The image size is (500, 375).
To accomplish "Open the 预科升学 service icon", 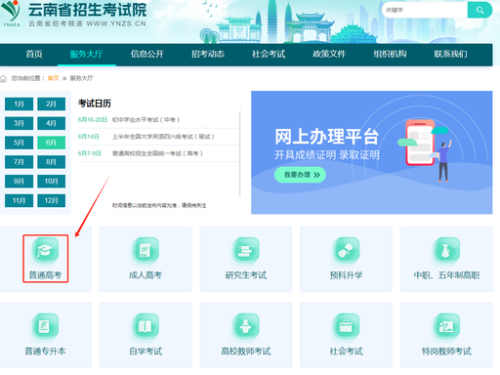I will point(346,250).
